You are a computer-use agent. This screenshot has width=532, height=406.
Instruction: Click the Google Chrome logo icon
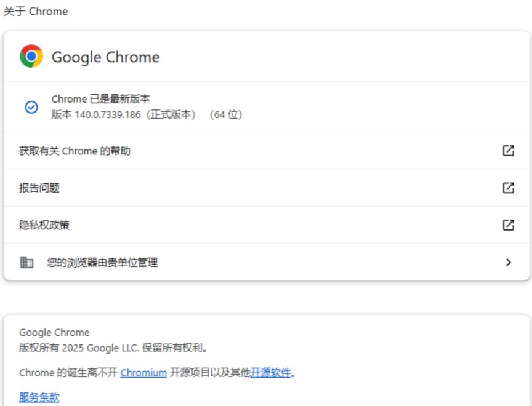[x=31, y=57]
